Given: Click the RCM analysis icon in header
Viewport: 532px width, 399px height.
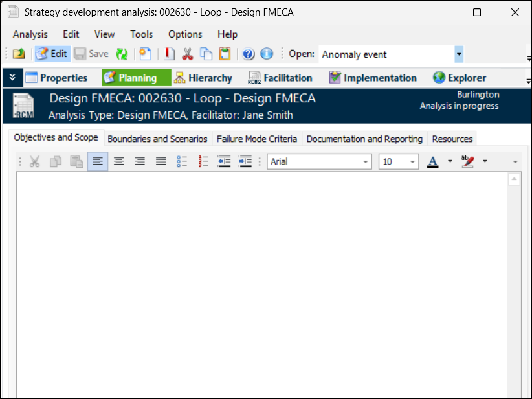Looking at the screenshot, I should coord(23,106).
